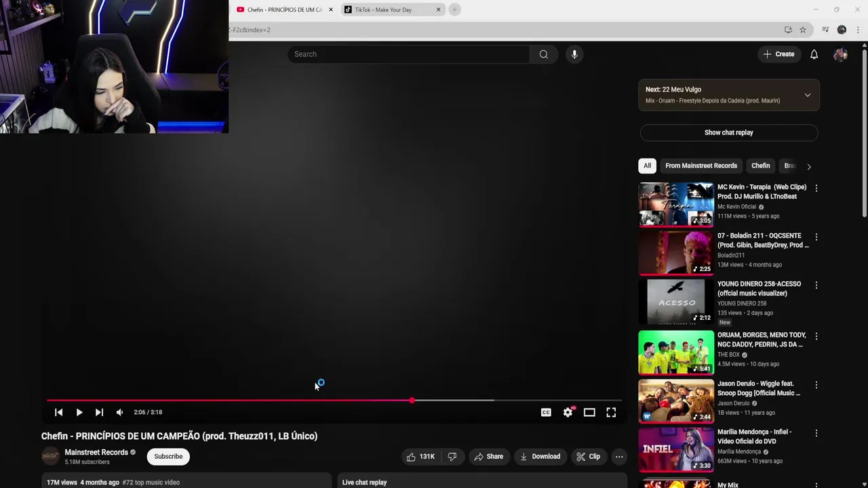Screen dimensions: 868x488
Task: Open Chrome profile icon
Action: click(x=842, y=30)
